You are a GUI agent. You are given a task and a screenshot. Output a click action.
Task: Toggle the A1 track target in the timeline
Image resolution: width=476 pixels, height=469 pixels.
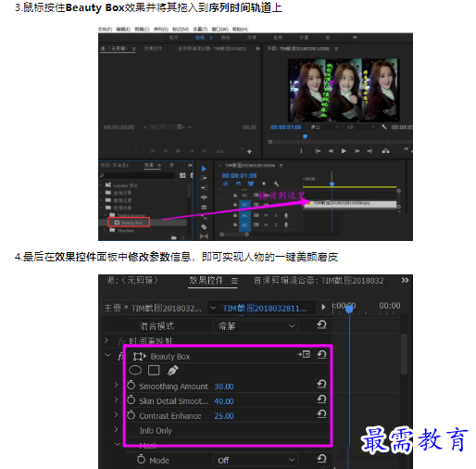click(x=244, y=215)
